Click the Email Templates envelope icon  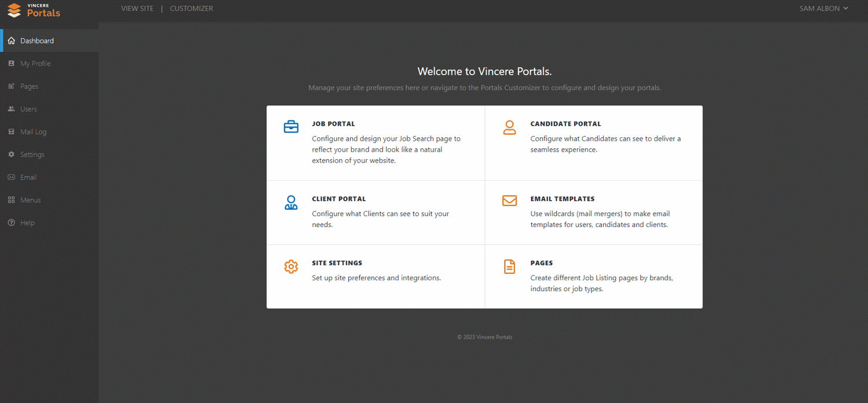[509, 201]
